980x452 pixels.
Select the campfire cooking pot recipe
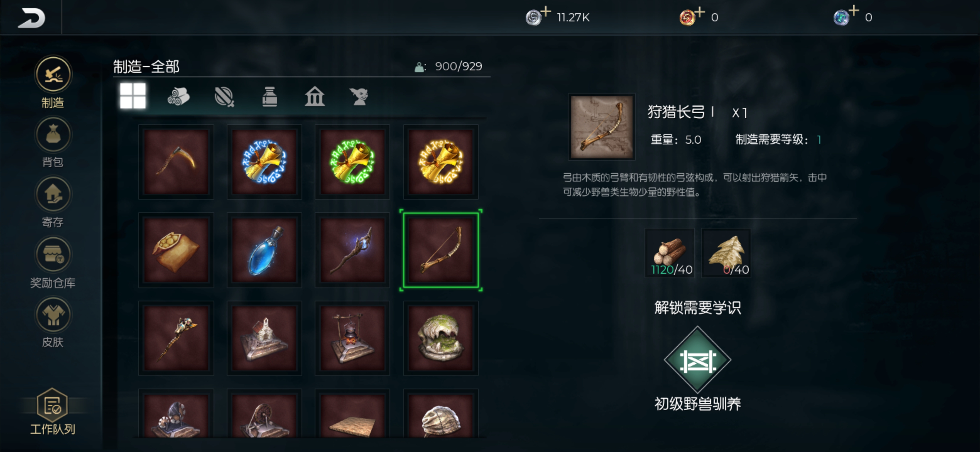pyautogui.click(x=352, y=338)
